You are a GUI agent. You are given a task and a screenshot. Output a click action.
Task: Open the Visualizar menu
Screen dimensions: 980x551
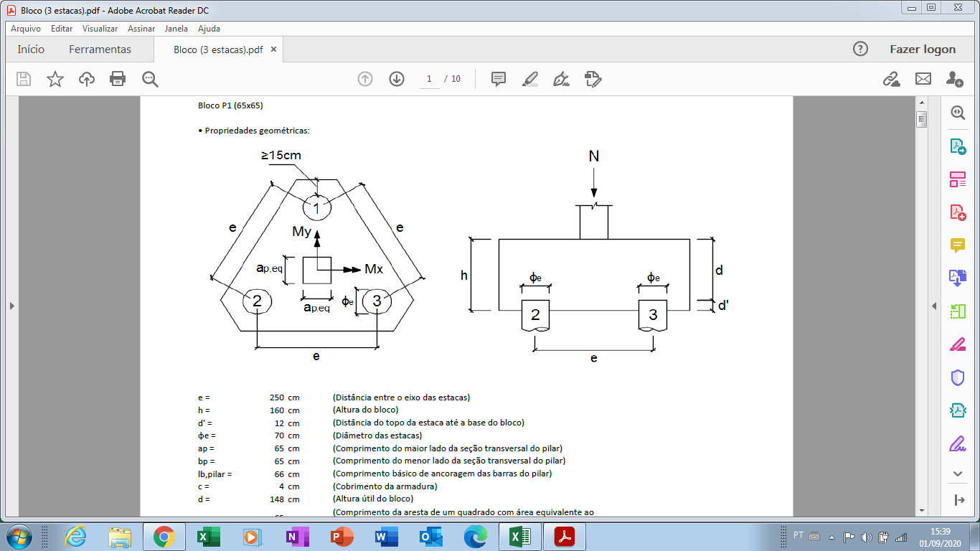(100, 29)
